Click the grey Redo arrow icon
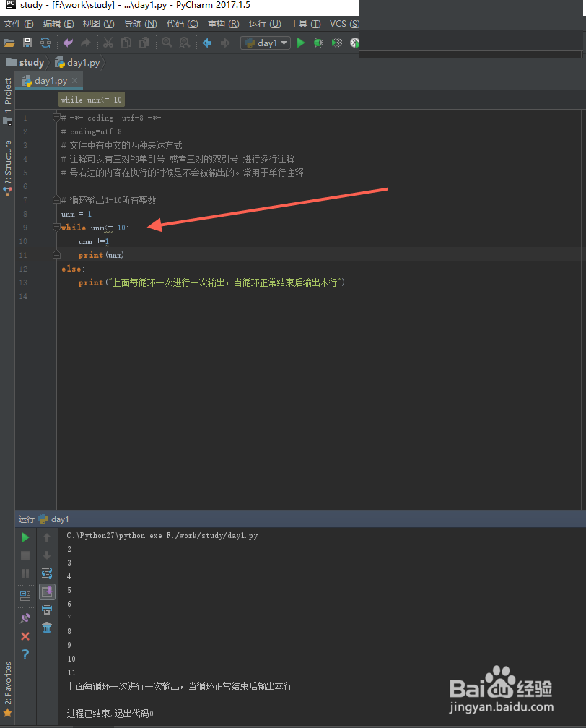This screenshot has width=586, height=728. click(x=85, y=43)
